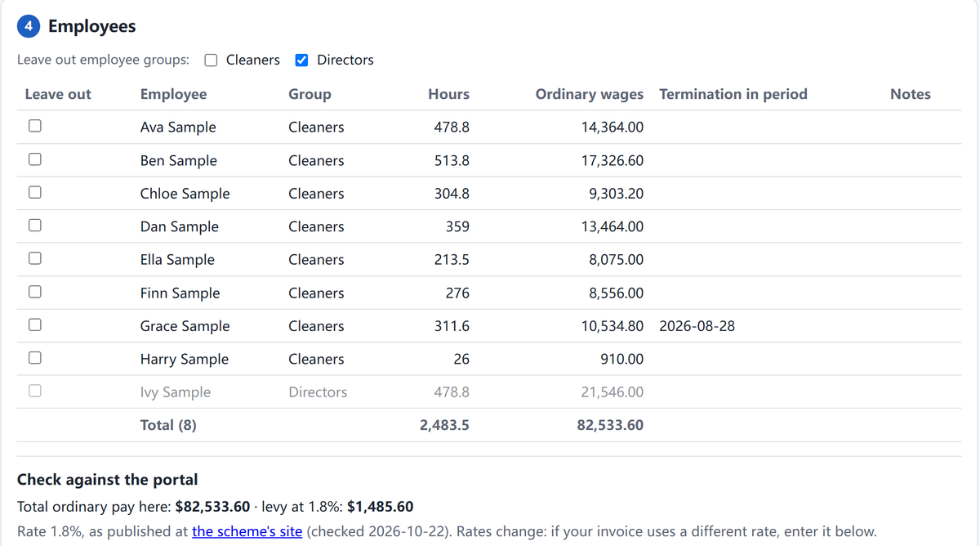Check the leave-out box for Ava Sample

34,127
